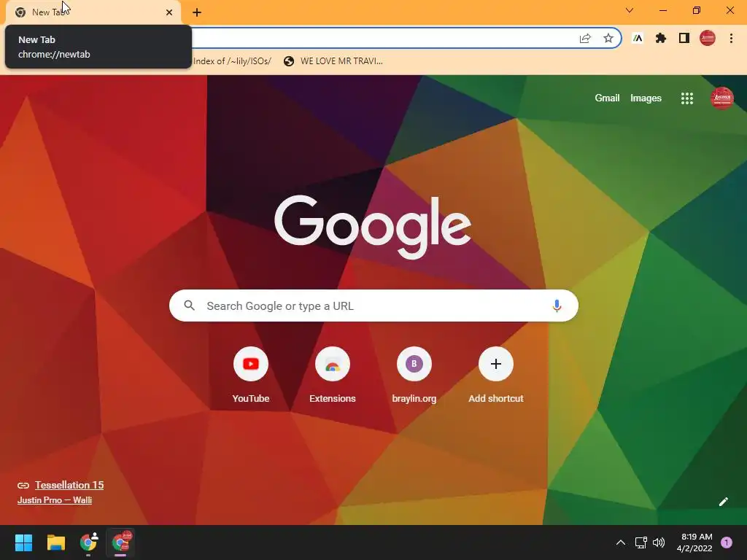The image size is (747, 560).
Task: Start voice search with the microphone icon
Action: 557,306
